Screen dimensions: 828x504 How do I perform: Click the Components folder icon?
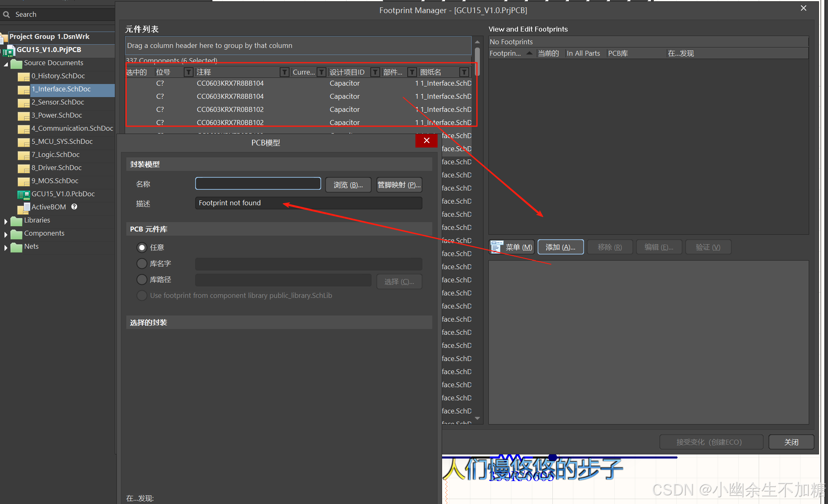(x=16, y=234)
